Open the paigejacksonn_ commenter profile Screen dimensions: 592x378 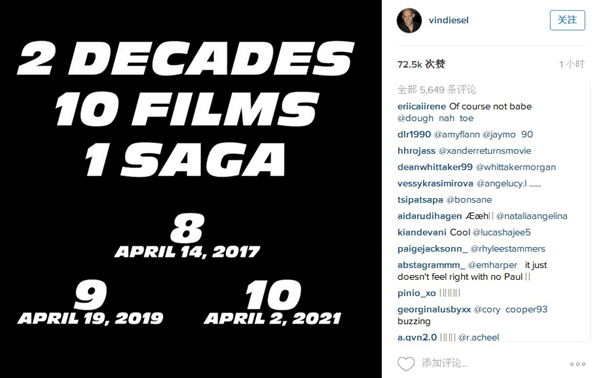432,249
